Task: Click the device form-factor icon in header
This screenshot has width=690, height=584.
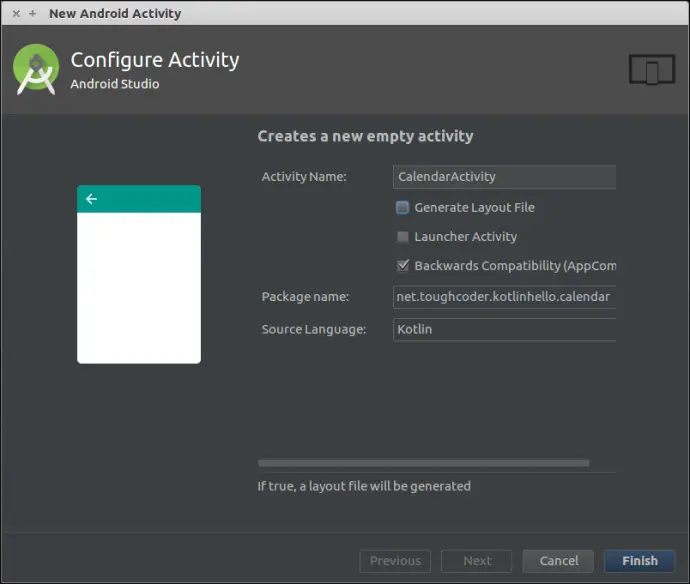Action: tap(652, 70)
